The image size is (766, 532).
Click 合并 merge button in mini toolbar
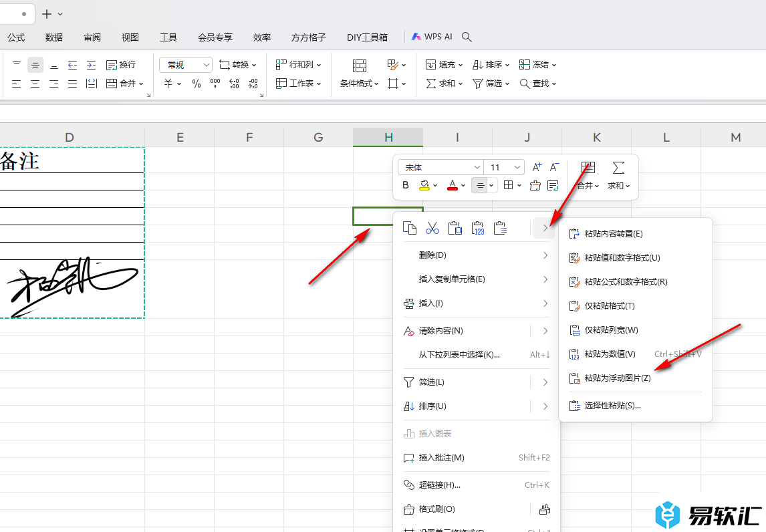pyautogui.click(x=588, y=176)
